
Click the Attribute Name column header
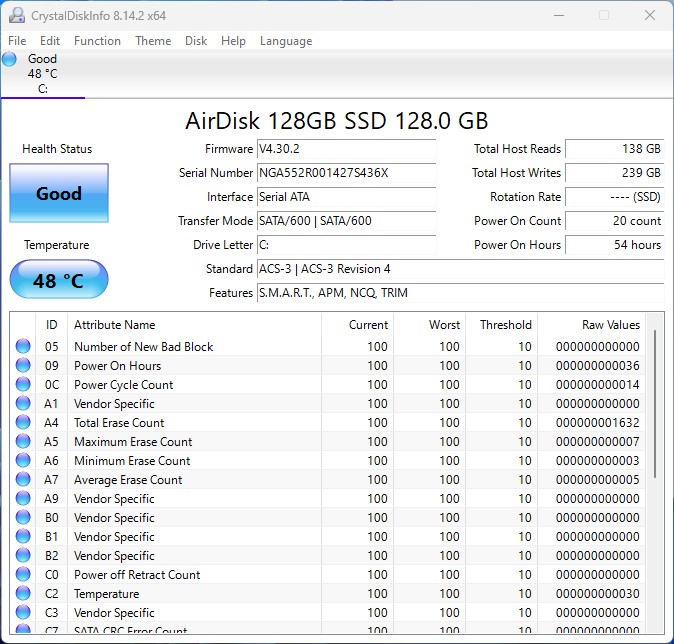pos(194,325)
